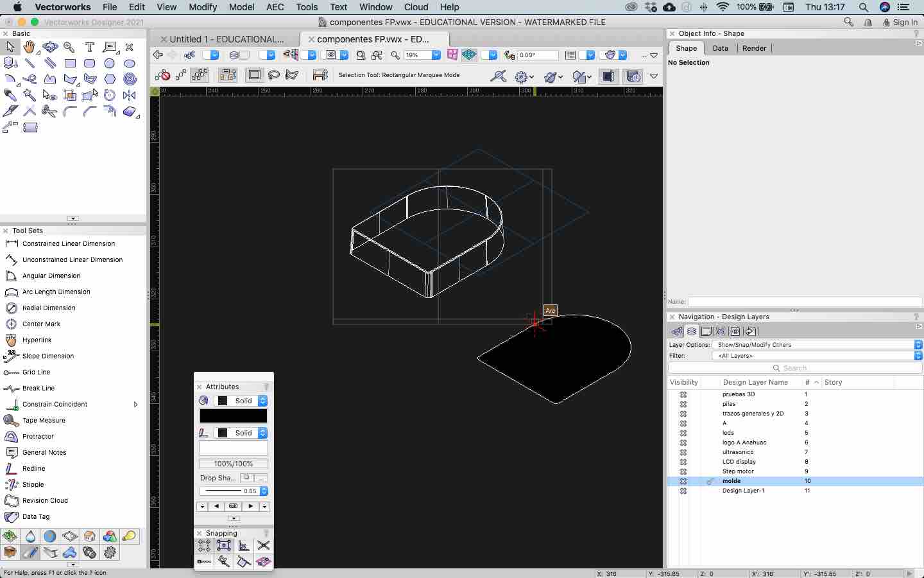Click the rotation angle 0.00° field

click(538, 55)
